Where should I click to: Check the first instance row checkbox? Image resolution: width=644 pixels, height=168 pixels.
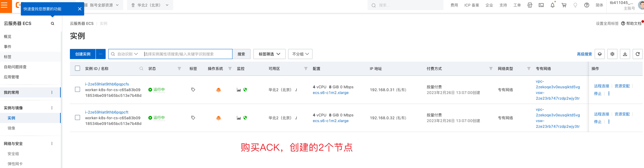(x=77, y=90)
